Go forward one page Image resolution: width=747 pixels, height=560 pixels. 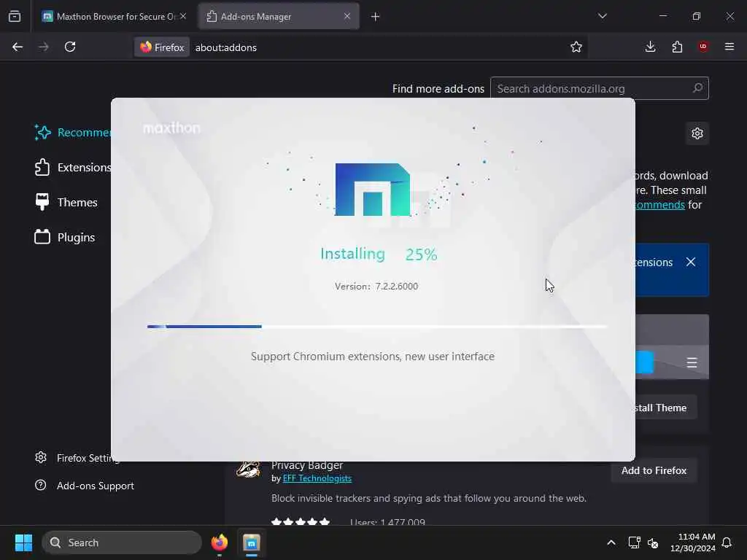coord(43,47)
